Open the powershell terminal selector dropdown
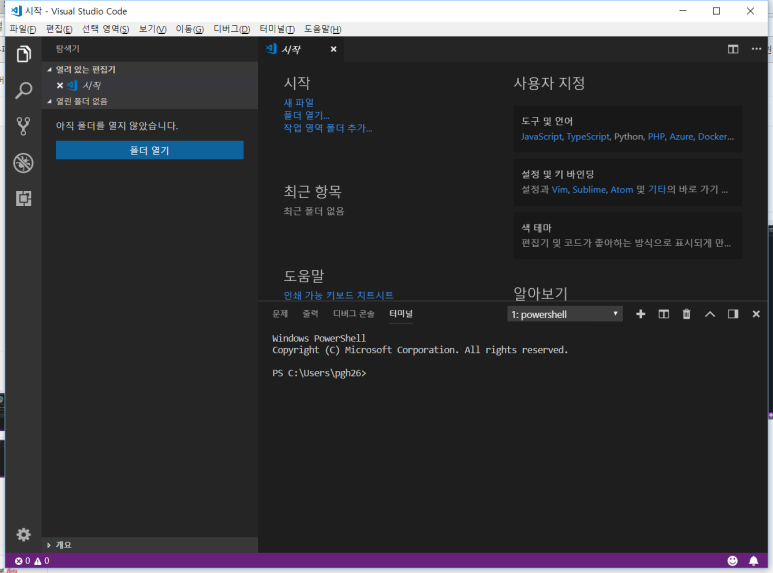The height and width of the screenshot is (573, 773). point(564,314)
